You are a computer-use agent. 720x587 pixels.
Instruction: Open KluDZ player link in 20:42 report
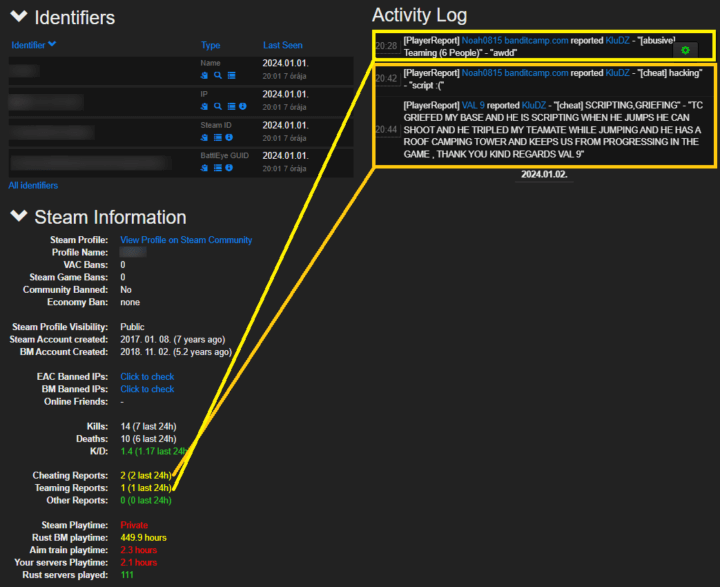point(617,73)
